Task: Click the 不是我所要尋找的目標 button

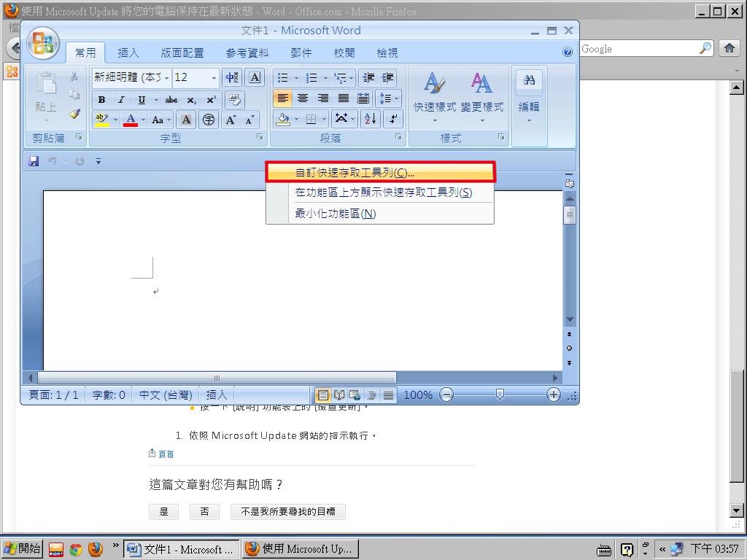Action: 287,511
